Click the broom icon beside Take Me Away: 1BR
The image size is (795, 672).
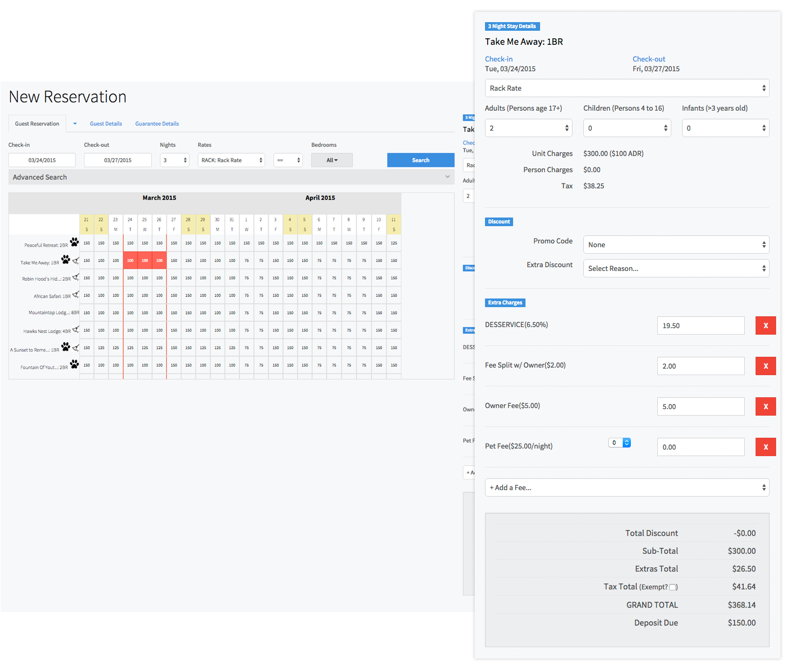pyautogui.click(x=76, y=261)
